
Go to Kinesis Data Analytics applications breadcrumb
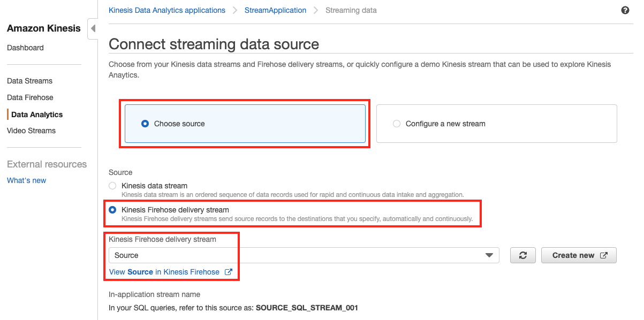coord(166,10)
